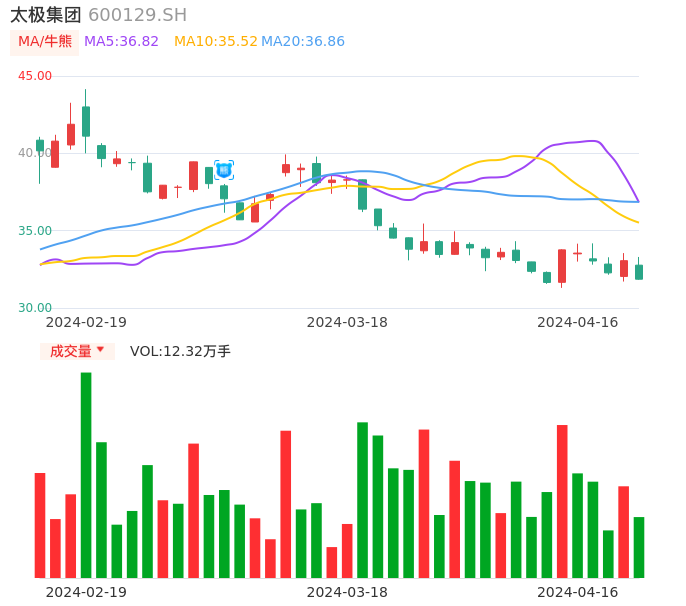Click the 2024-04-16 date under the volume chart
Viewport: 686px width, 606px height.
pos(577,592)
